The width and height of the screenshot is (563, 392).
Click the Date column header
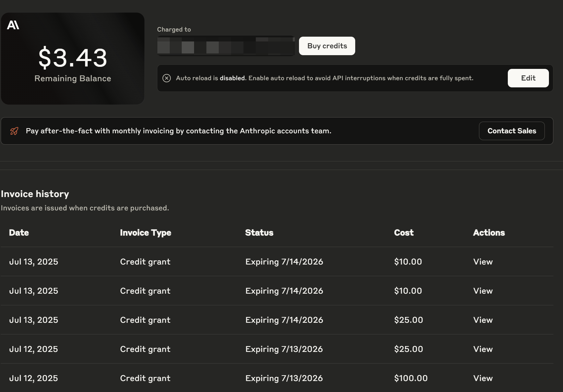19,233
